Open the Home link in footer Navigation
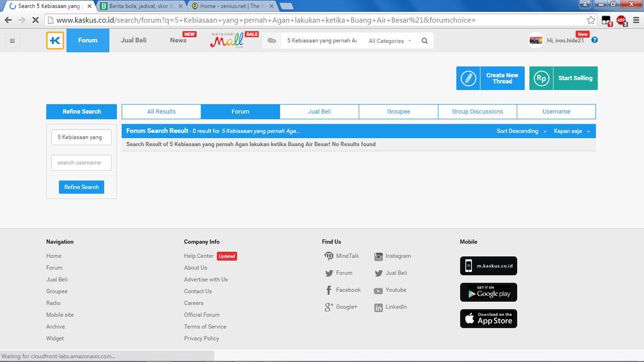 (54, 256)
